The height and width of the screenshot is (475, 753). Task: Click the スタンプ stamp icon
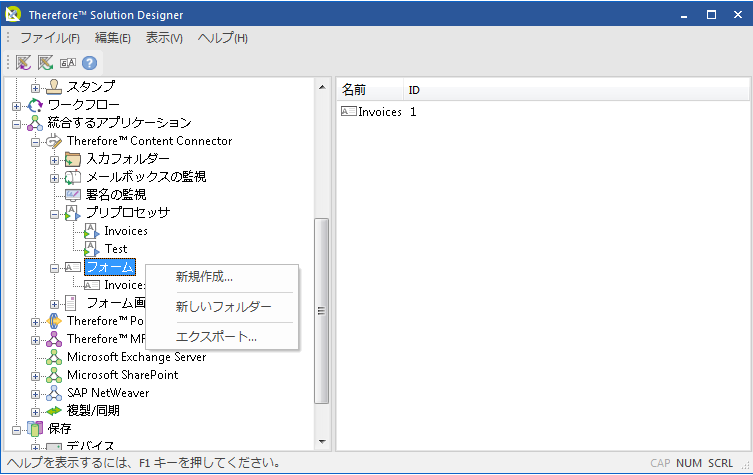[x=54, y=87]
